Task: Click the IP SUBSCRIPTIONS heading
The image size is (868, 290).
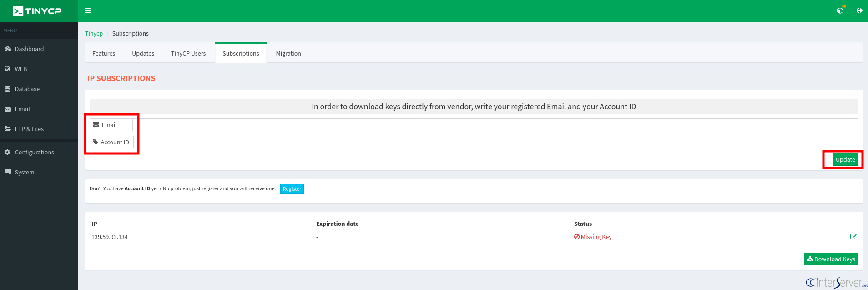Action: coord(121,78)
